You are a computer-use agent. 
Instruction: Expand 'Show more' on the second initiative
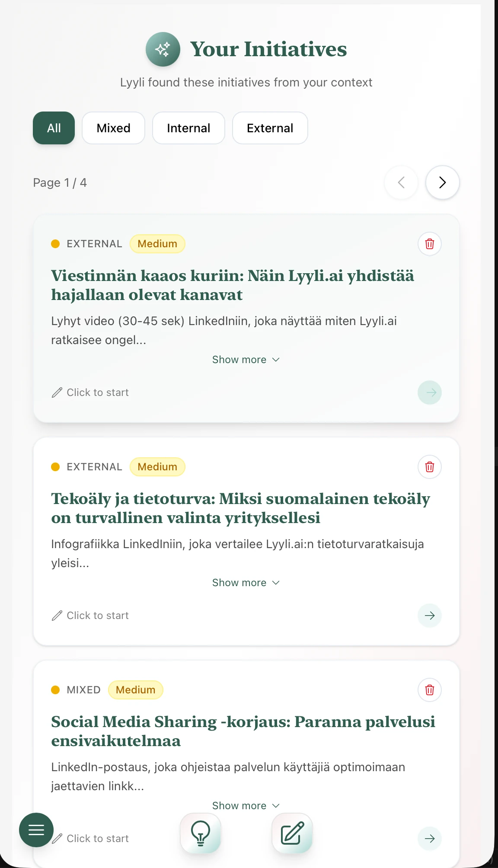point(246,582)
